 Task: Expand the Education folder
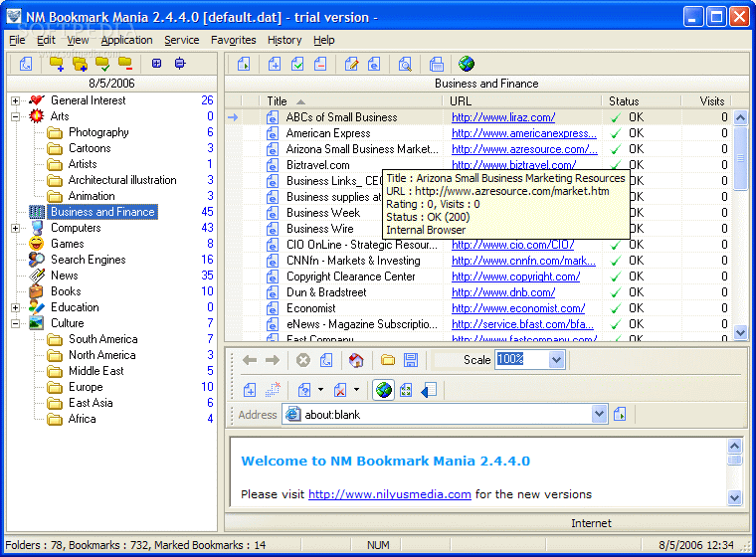(x=16, y=307)
